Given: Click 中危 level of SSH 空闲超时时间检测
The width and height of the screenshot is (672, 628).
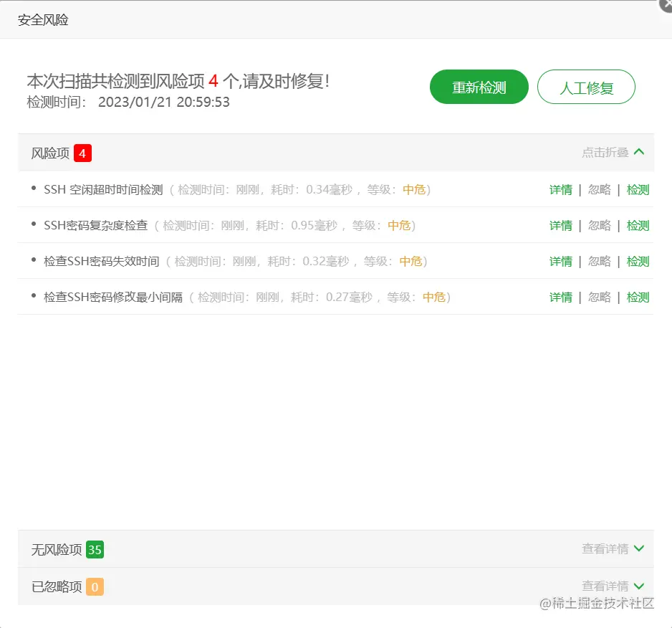Looking at the screenshot, I should pos(414,189).
